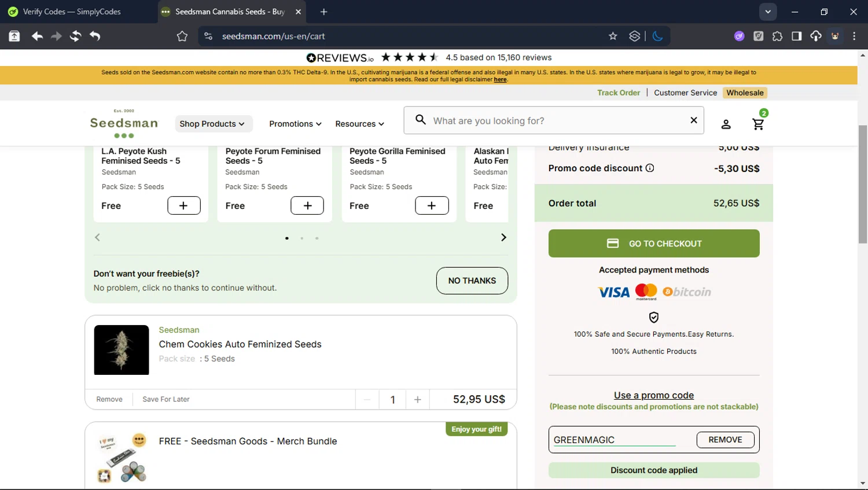Click the search magnifier icon

pos(421,120)
